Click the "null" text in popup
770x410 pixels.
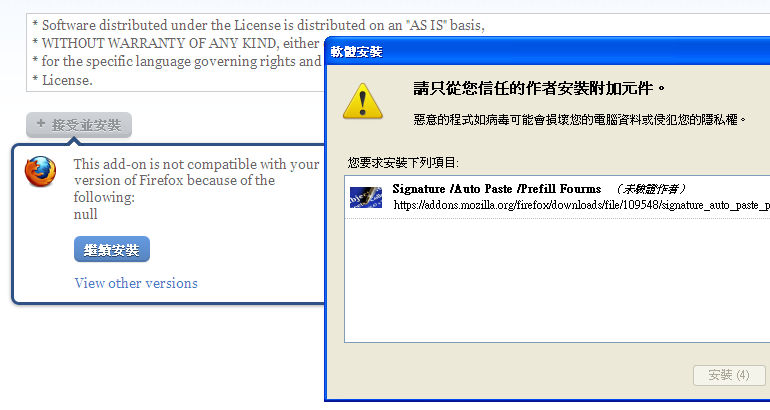click(85, 214)
